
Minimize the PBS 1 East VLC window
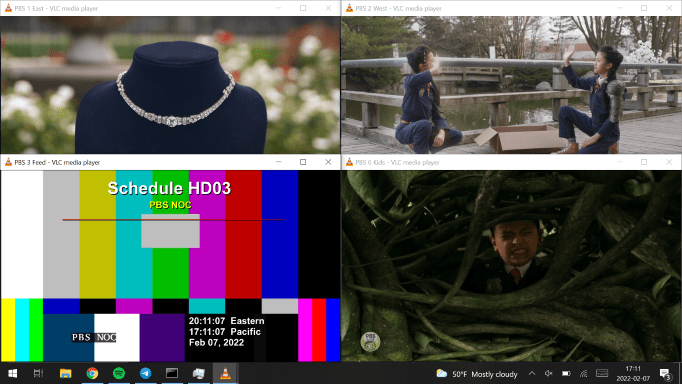pyautogui.click(x=278, y=8)
